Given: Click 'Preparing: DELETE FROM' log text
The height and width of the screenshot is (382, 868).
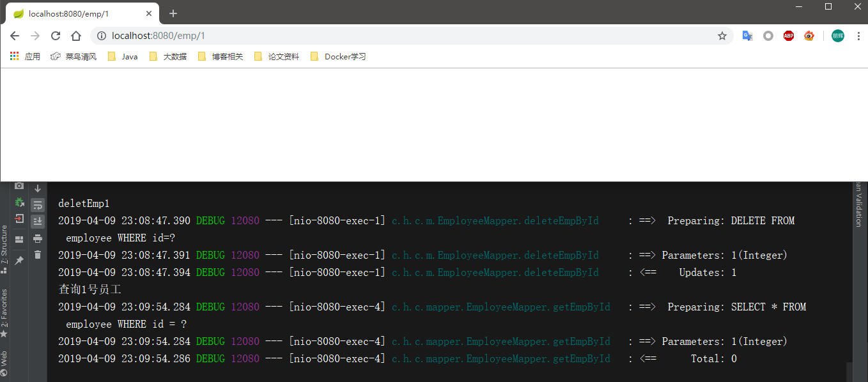Looking at the screenshot, I should click(731, 220).
